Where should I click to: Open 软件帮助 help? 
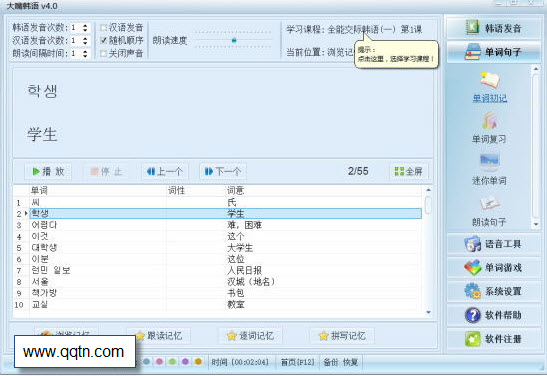coord(493,315)
